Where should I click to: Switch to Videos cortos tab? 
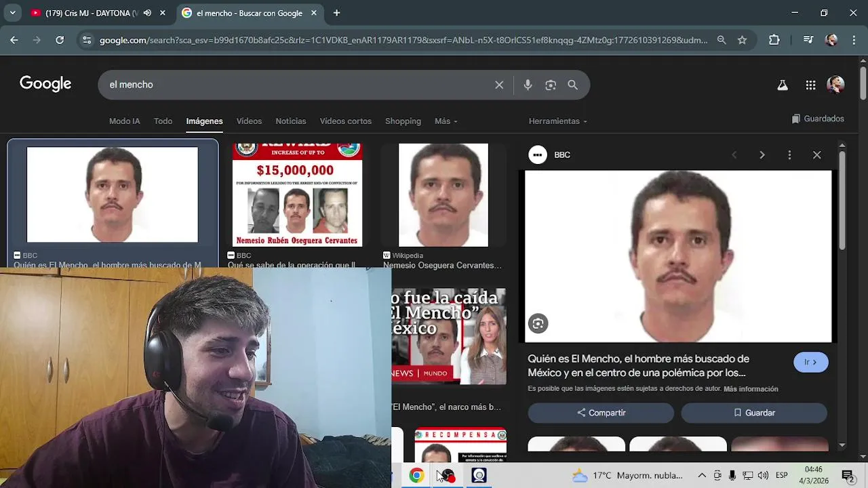(346, 121)
